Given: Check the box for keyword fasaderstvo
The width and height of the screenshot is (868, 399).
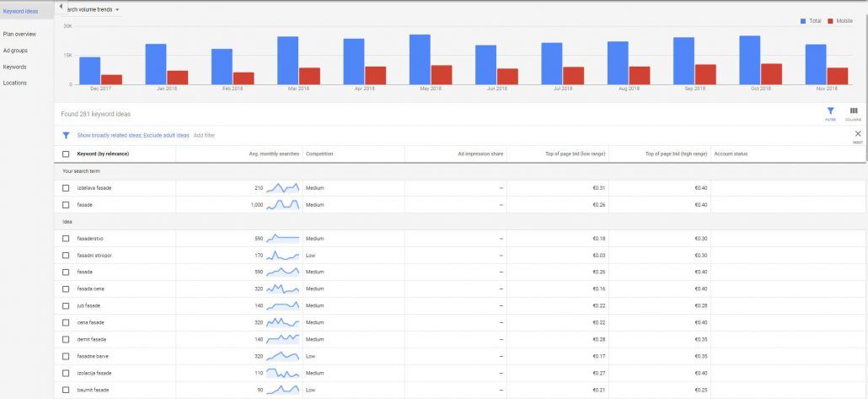Looking at the screenshot, I should pos(66,239).
